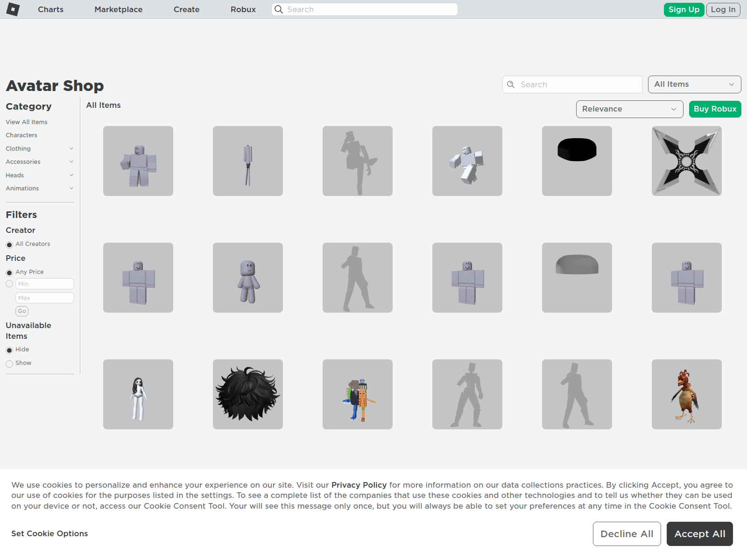
Task: Switch to the Marketplace tab
Action: [x=118, y=9]
